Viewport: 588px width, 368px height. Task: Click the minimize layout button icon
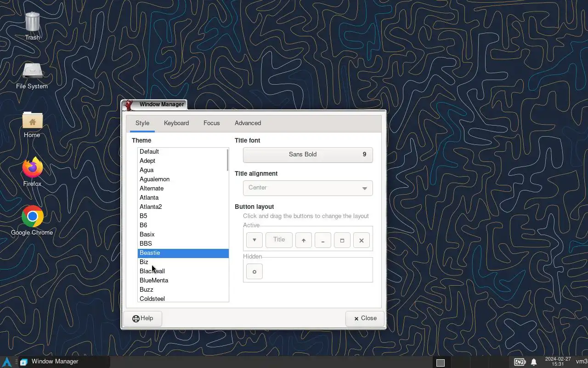323,240
